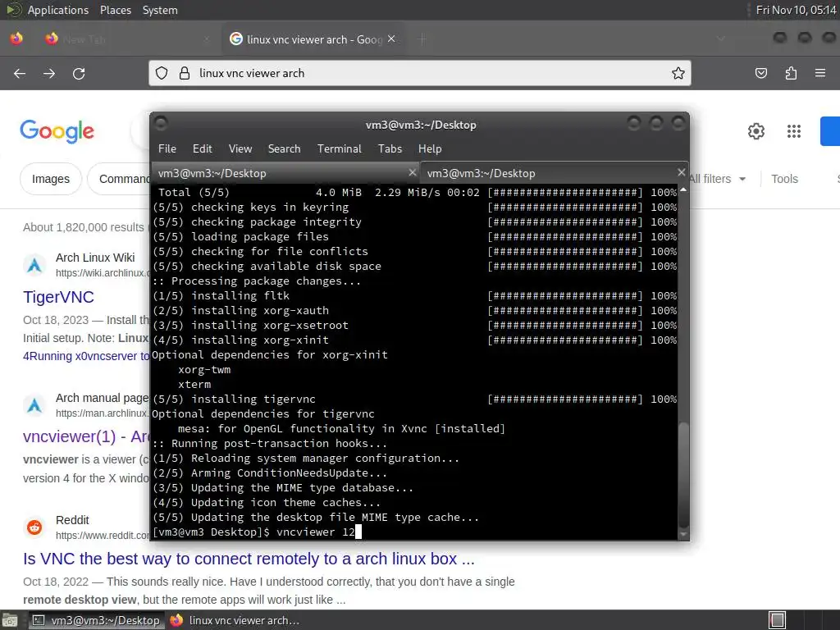Bookmark this page with the star
This screenshot has height=630, width=840.
tap(678, 73)
